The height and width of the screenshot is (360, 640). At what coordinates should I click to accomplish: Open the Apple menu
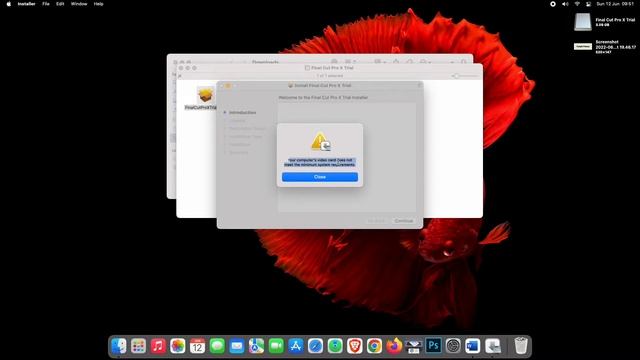pos(9,4)
